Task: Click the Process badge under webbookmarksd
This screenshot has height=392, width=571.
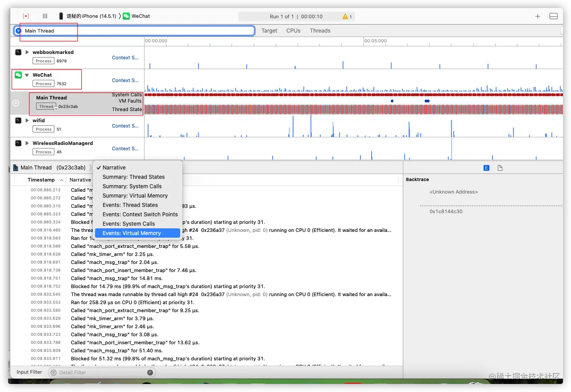Action: tap(44, 61)
